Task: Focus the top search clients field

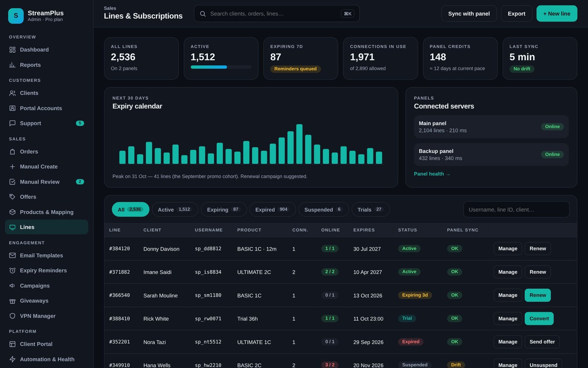Action: click(x=276, y=14)
